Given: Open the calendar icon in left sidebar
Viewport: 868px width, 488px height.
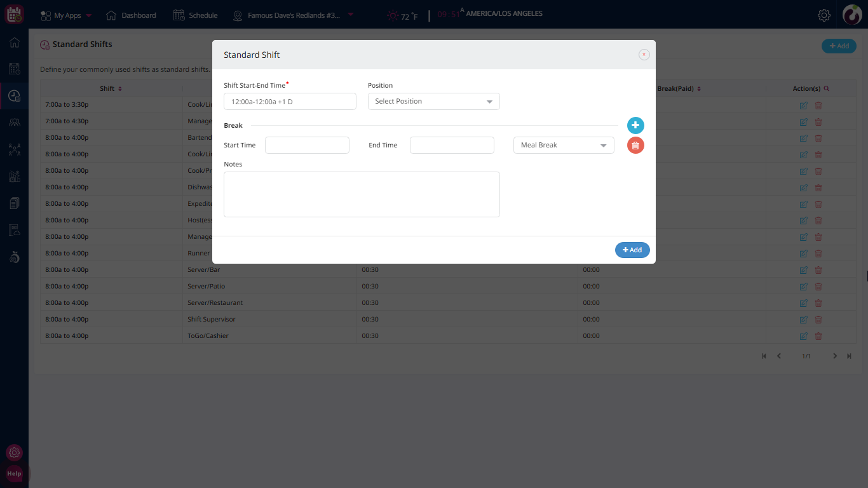Looking at the screenshot, I should tap(14, 69).
